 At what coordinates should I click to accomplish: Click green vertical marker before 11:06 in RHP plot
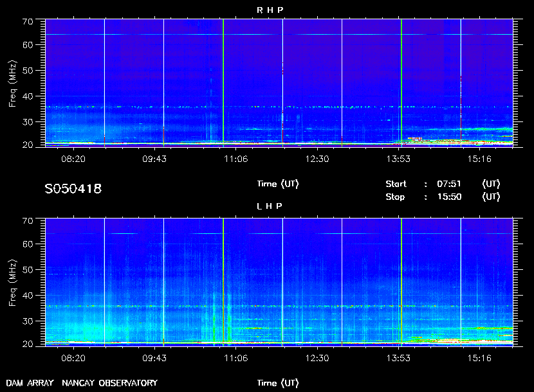tap(223, 83)
